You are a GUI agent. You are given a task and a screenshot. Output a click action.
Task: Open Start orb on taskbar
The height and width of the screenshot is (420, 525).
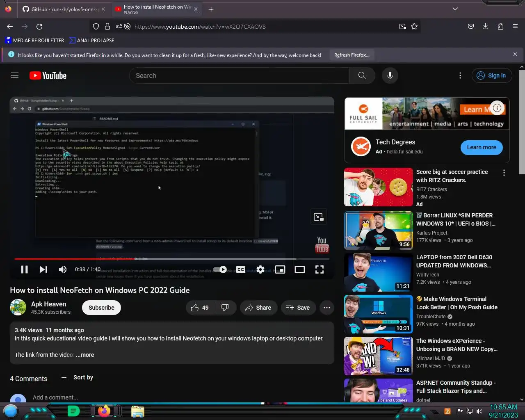11,411
